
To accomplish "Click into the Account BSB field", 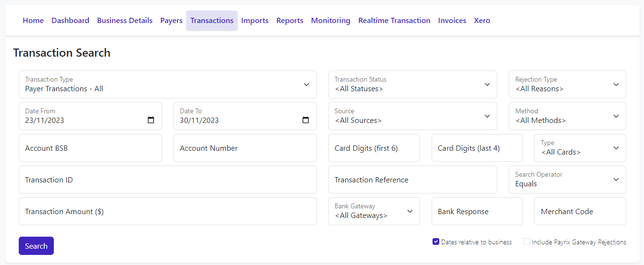I will pyautogui.click(x=90, y=148).
